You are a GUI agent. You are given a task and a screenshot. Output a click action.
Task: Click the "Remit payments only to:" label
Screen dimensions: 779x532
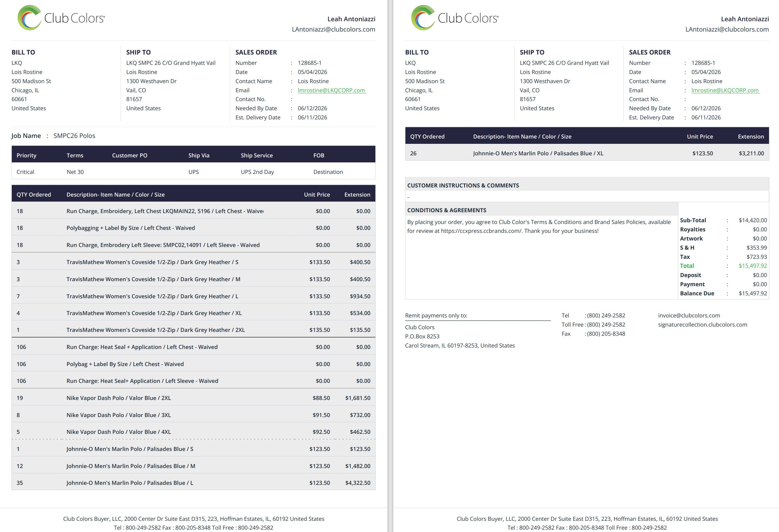436,316
